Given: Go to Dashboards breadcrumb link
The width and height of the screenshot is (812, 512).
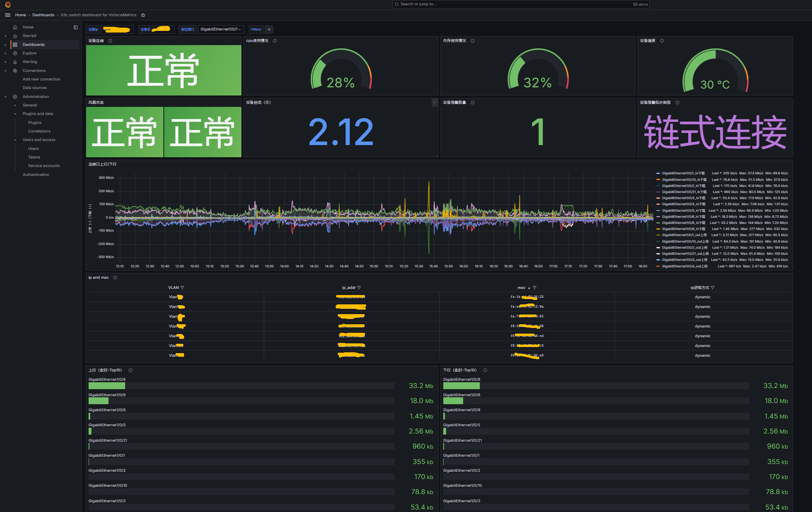Looking at the screenshot, I should [x=43, y=15].
